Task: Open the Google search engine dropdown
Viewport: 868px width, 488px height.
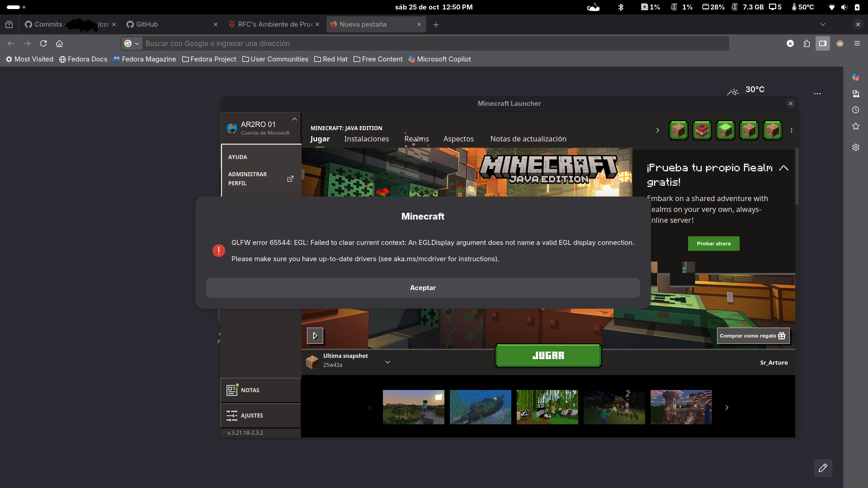Action: point(132,43)
